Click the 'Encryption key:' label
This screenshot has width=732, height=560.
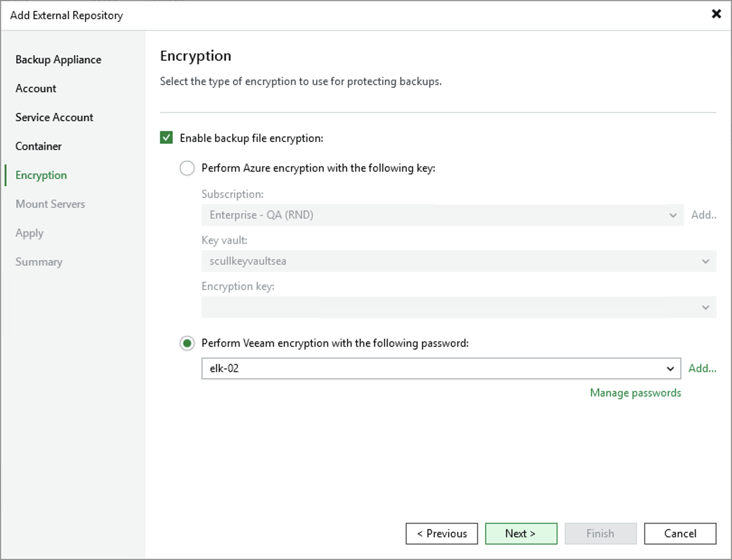pyautogui.click(x=238, y=286)
